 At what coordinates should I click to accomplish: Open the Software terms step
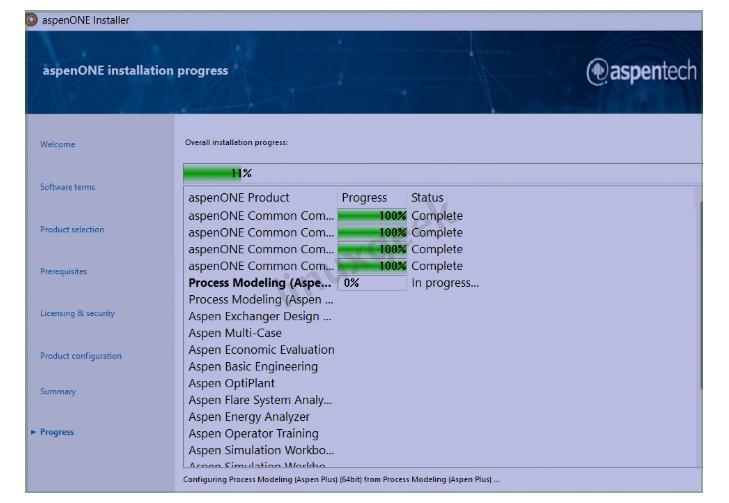coord(67,187)
